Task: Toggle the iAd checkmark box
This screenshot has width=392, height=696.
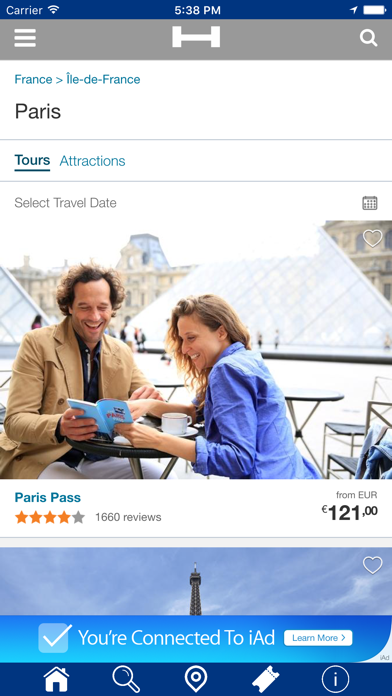Action: [x=55, y=638]
